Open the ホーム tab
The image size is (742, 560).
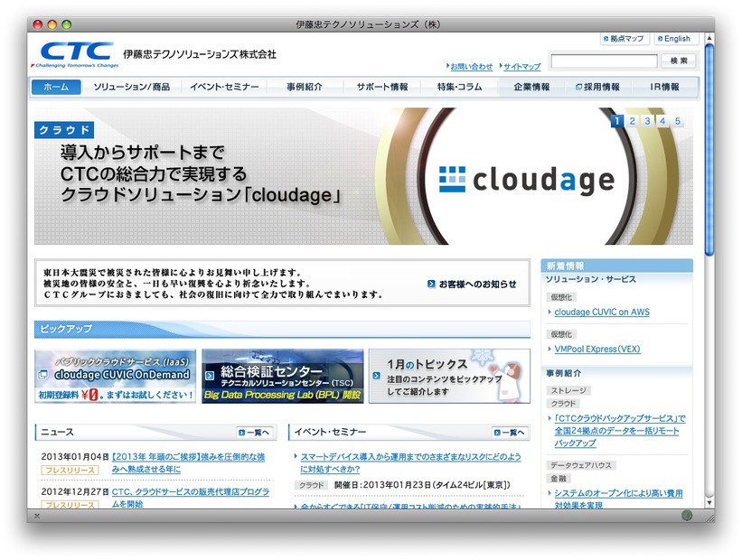coord(56,87)
